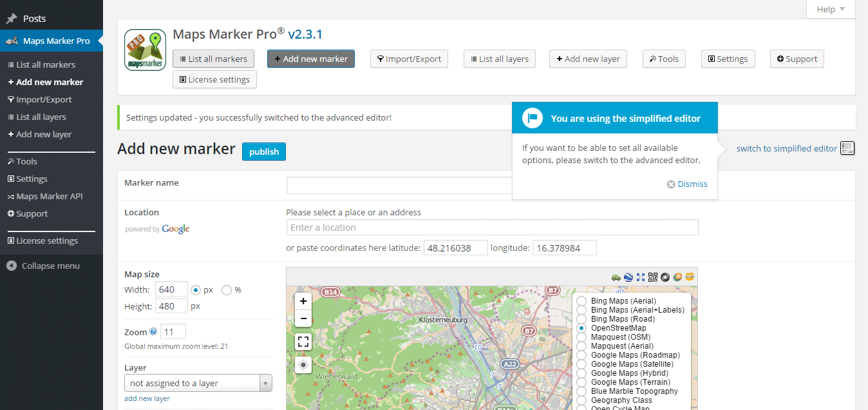Select the Bing Maps (Road) basemap
The height and width of the screenshot is (410, 868).
pos(581,318)
